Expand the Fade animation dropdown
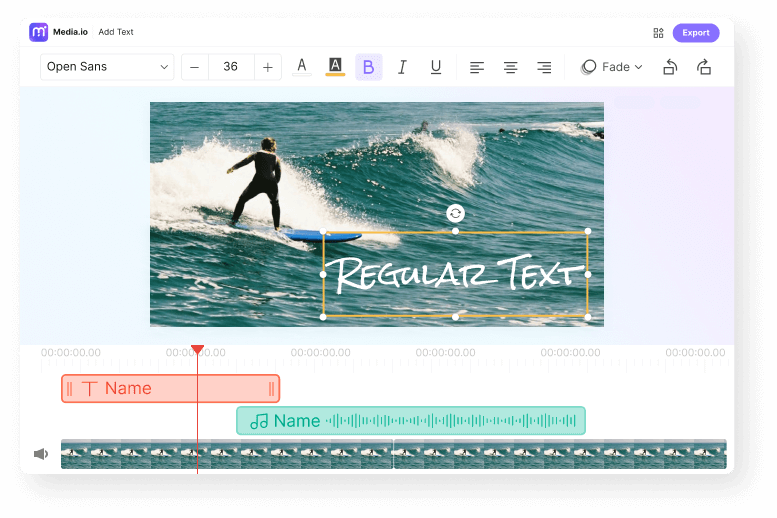 (612, 67)
